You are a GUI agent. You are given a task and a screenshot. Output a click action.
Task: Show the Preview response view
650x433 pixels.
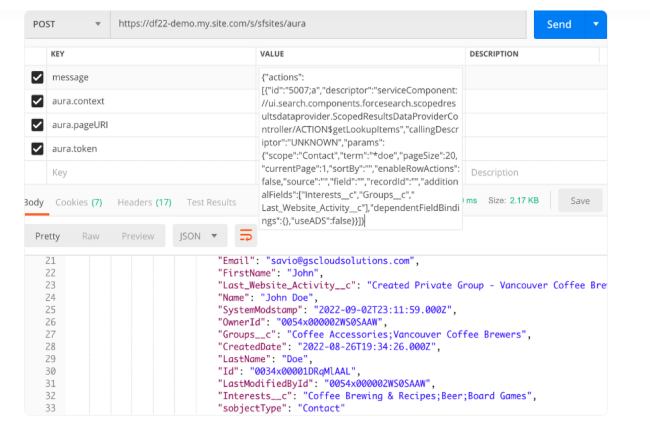point(138,236)
